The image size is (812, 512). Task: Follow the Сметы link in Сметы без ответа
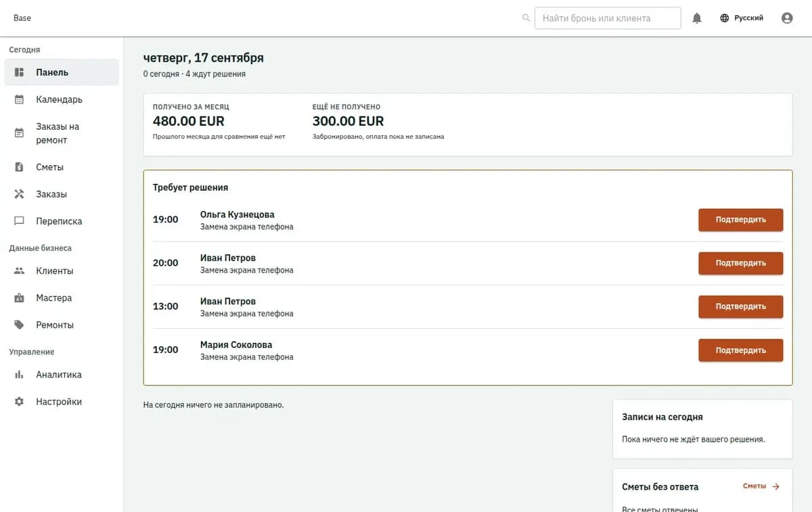tap(761, 486)
